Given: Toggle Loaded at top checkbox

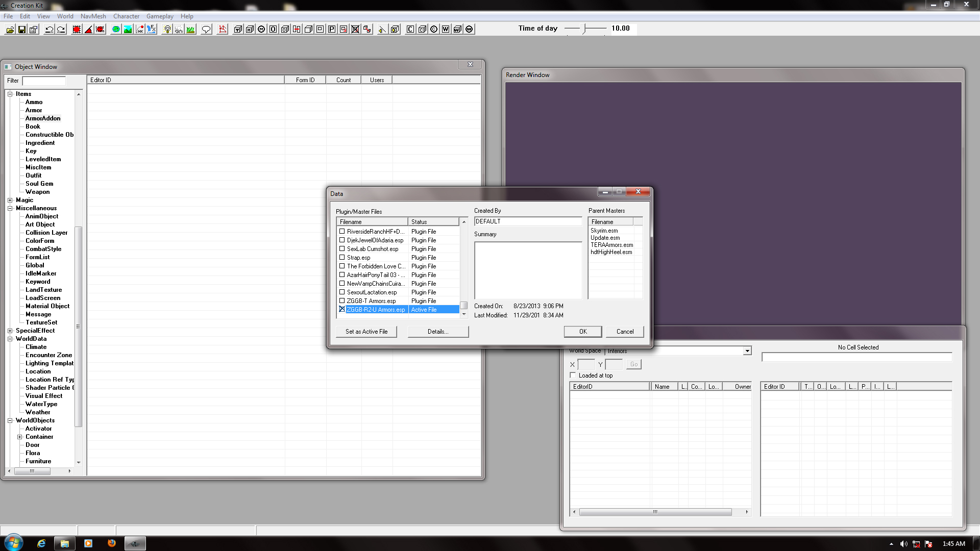Looking at the screenshot, I should tap(573, 375).
